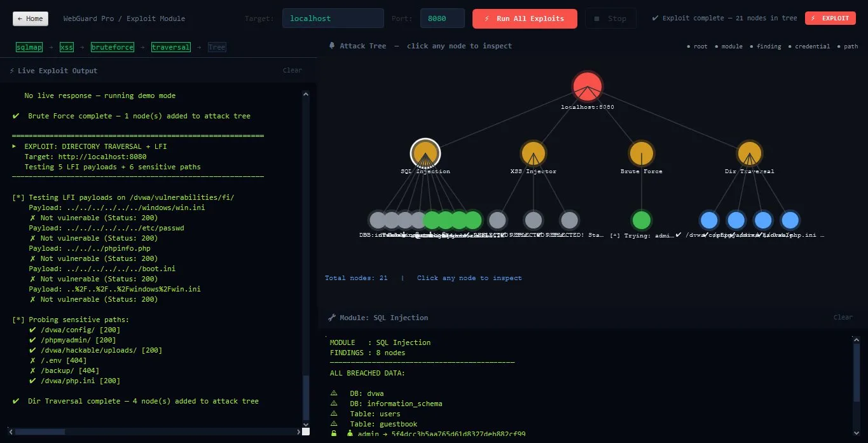
Task: Click rightmost green node under SQL Injection
Action: pyautogui.click(x=472, y=220)
